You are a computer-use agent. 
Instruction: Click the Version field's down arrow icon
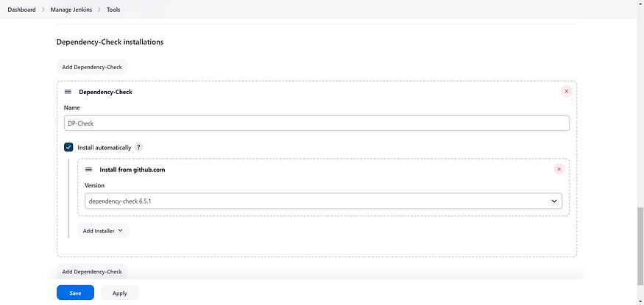[554, 201]
